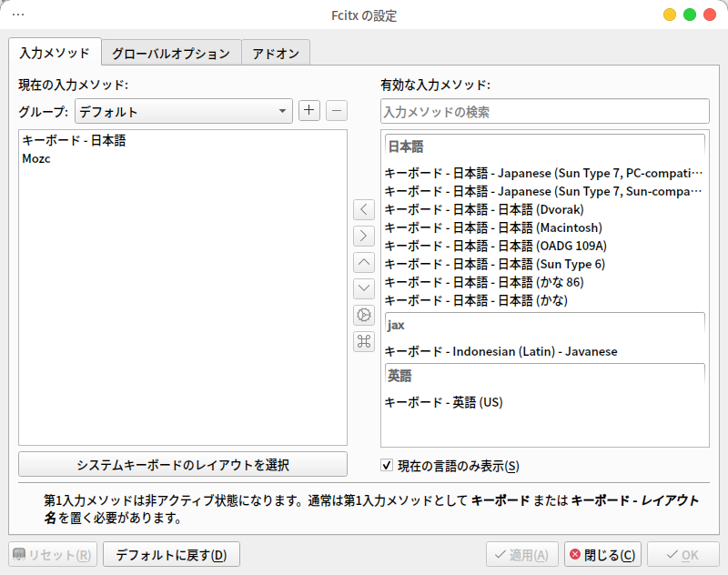Image resolution: width=728 pixels, height=575 pixels.
Task: Move selected input method up
Action: tap(364, 262)
